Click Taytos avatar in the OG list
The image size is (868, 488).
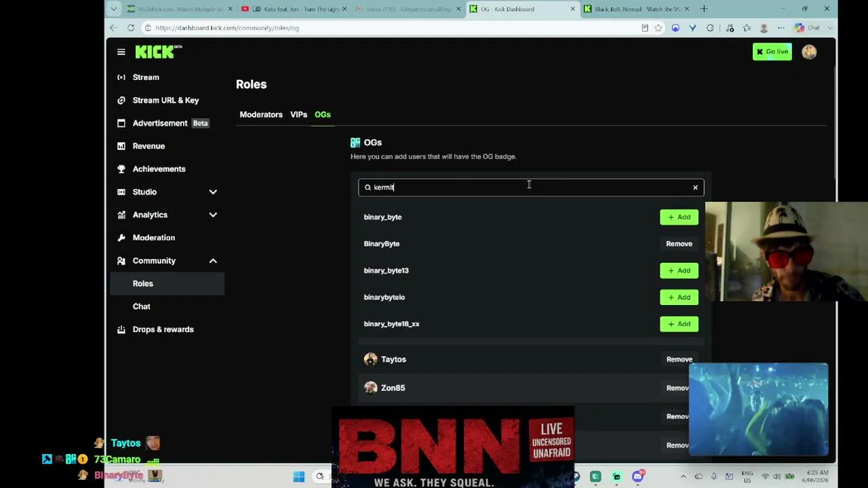[370, 359]
